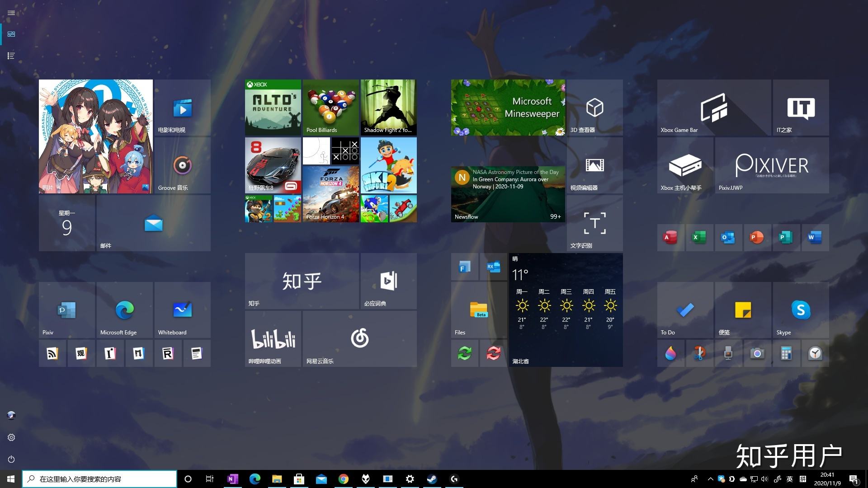Open the Paint 3D droplet tile
This screenshot has width=868, height=488.
click(x=670, y=353)
